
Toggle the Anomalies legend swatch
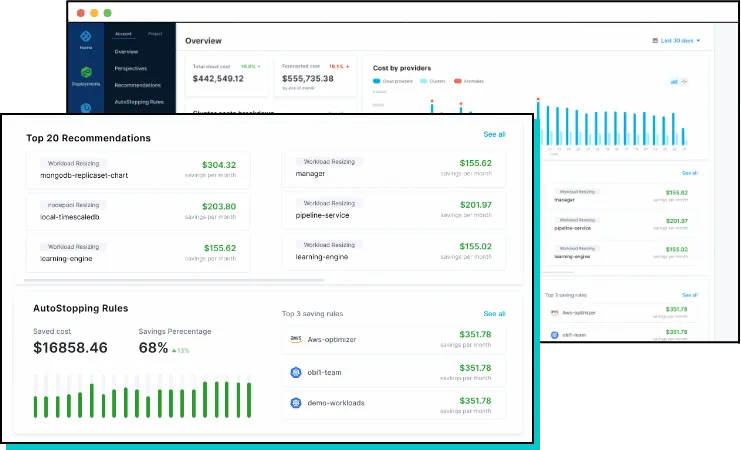click(x=457, y=81)
